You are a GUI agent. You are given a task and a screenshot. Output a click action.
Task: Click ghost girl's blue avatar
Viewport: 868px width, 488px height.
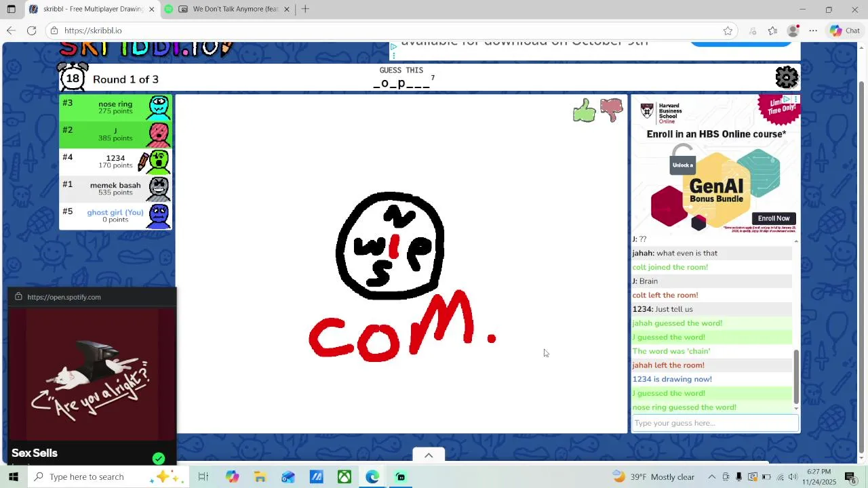(159, 216)
